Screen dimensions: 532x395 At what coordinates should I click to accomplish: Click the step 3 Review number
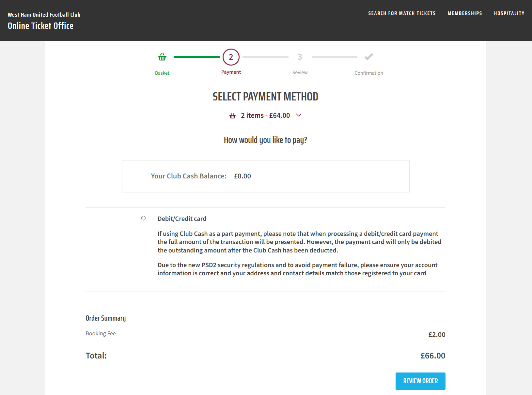tap(300, 57)
